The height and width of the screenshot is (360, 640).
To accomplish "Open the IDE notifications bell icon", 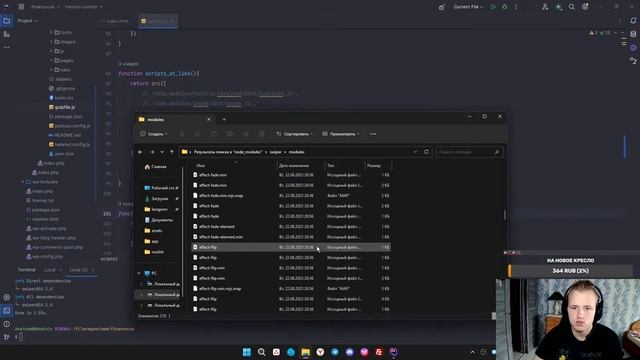I will (x=633, y=21).
